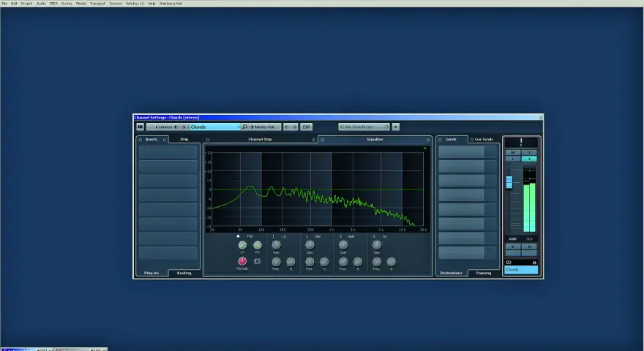644x351 pixels.
Task: Go to next channel arrow
Action: tap(294, 127)
